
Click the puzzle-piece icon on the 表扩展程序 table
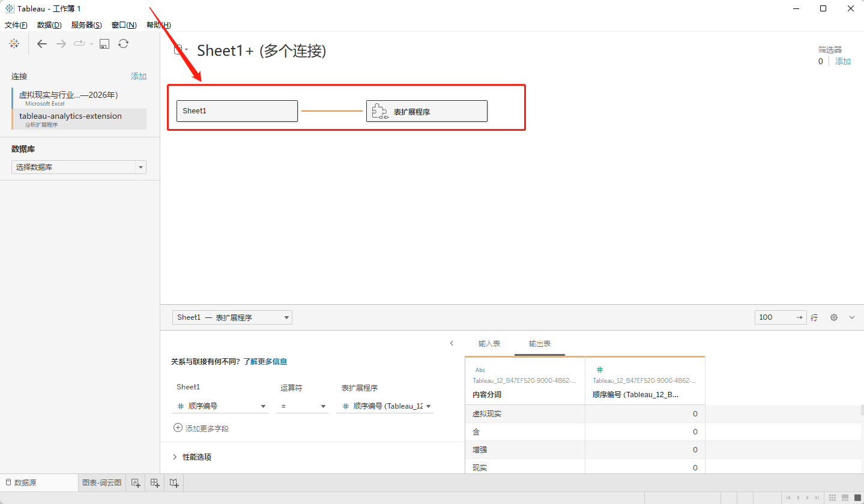[380, 111]
